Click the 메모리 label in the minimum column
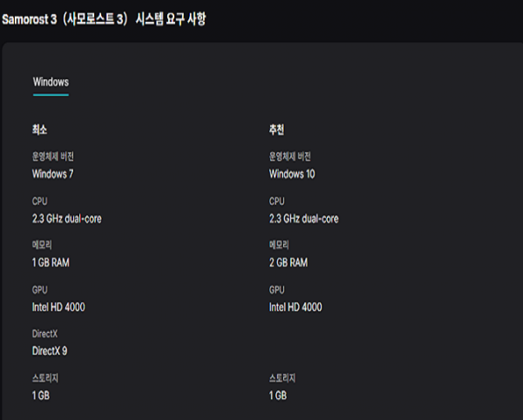Viewport: 523px width, 420px height. tap(42, 246)
